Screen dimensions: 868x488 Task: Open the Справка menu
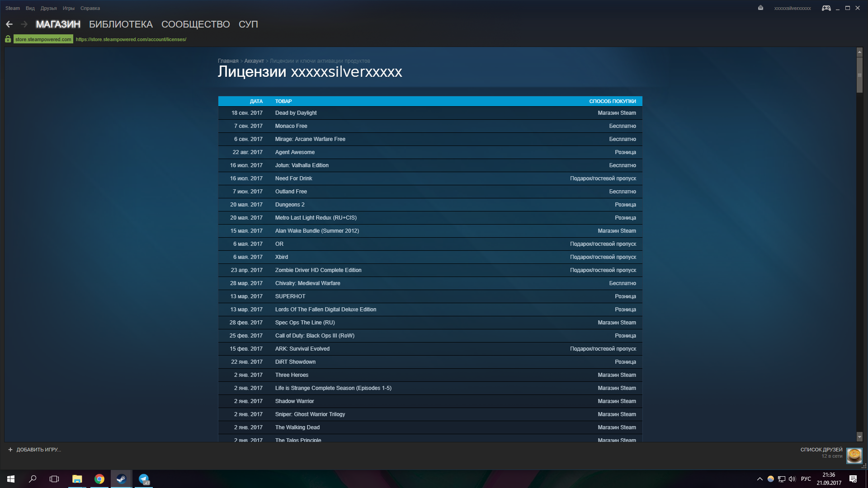90,8
